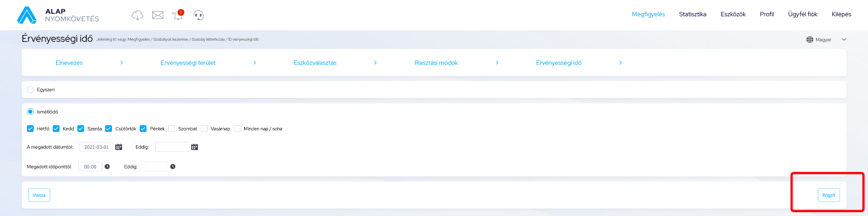868x216 pixels.
Task: Open the messages envelope icon
Action: click(158, 15)
